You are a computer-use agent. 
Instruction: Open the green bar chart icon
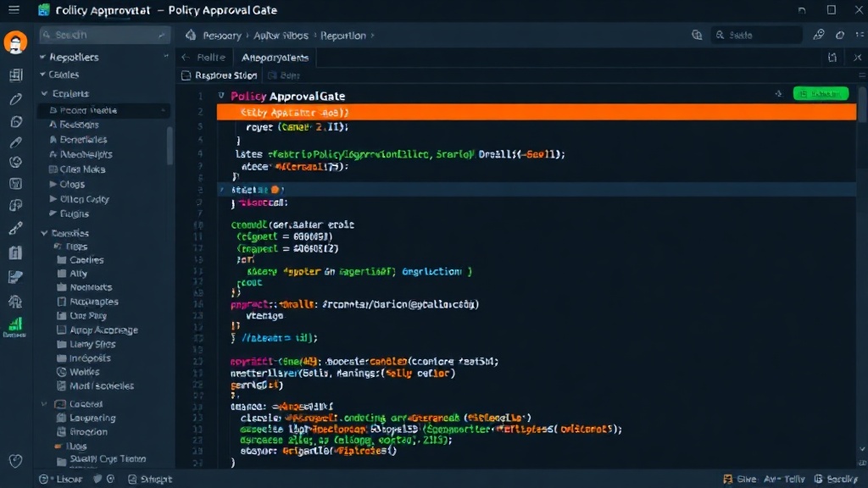point(15,326)
